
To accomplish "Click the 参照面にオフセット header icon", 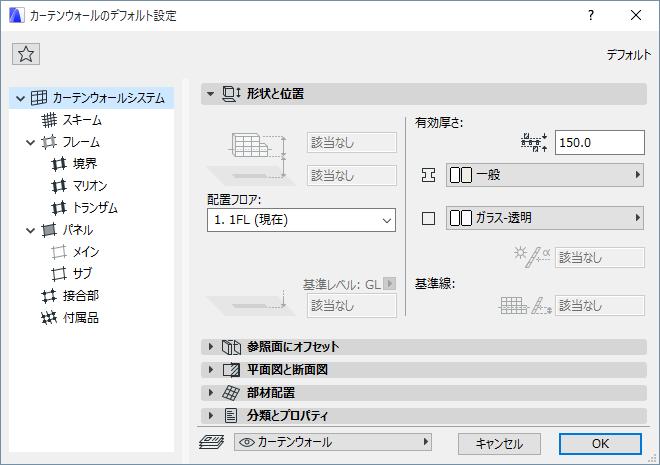I will click(231, 347).
